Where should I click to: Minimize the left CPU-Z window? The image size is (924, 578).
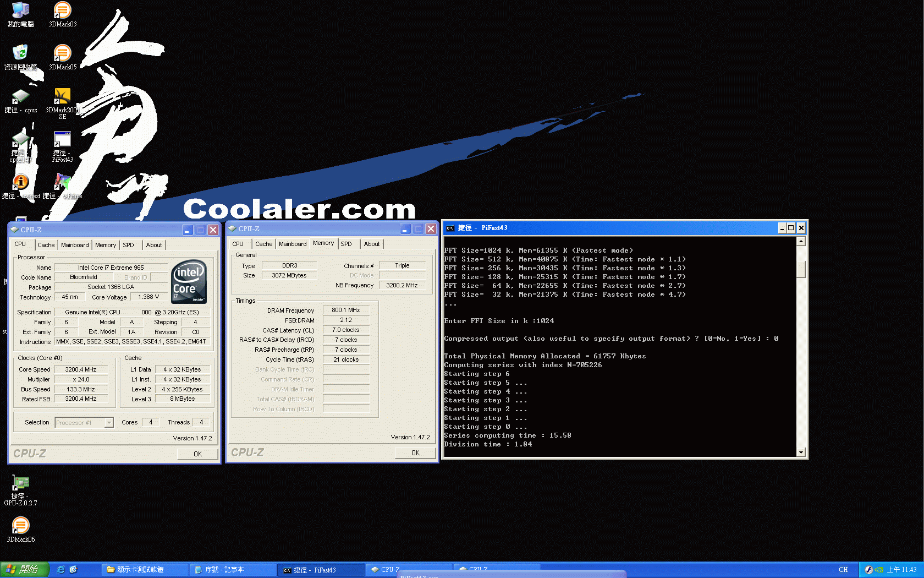pyautogui.click(x=188, y=230)
